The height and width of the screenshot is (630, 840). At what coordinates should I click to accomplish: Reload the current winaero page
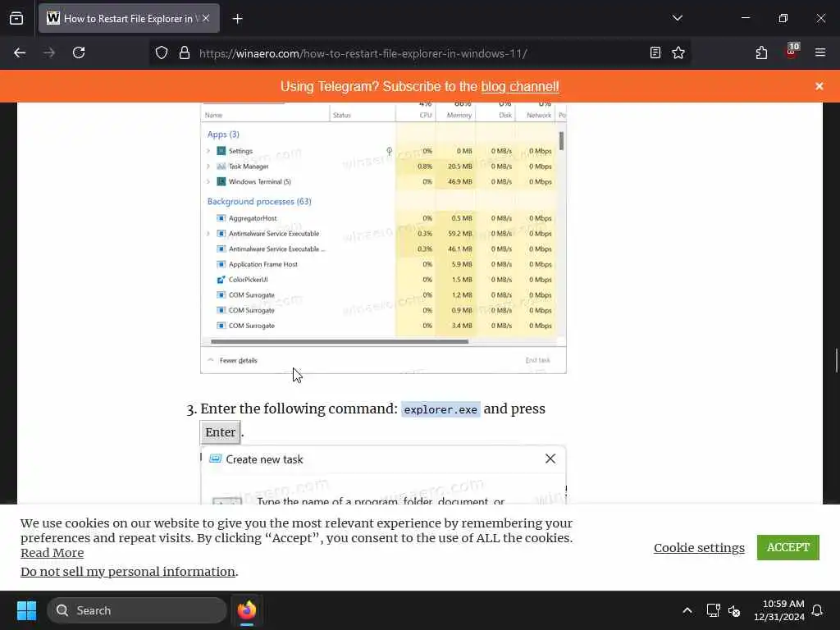point(79,52)
